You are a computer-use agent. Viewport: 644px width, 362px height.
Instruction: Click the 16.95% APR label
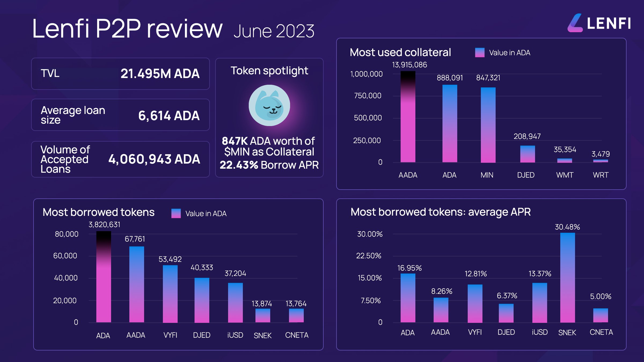pos(409,268)
